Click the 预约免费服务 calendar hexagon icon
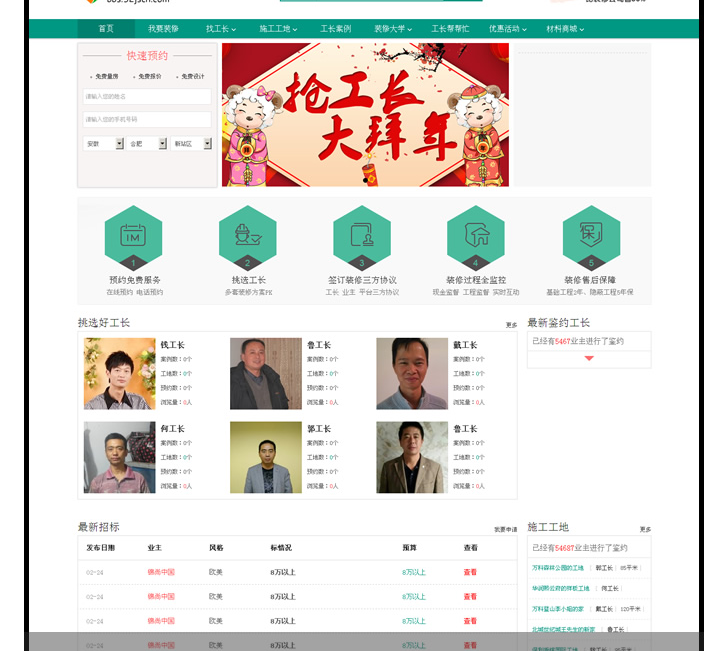Viewport: 714px width, 651px height. pyautogui.click(x=133, y=238)
